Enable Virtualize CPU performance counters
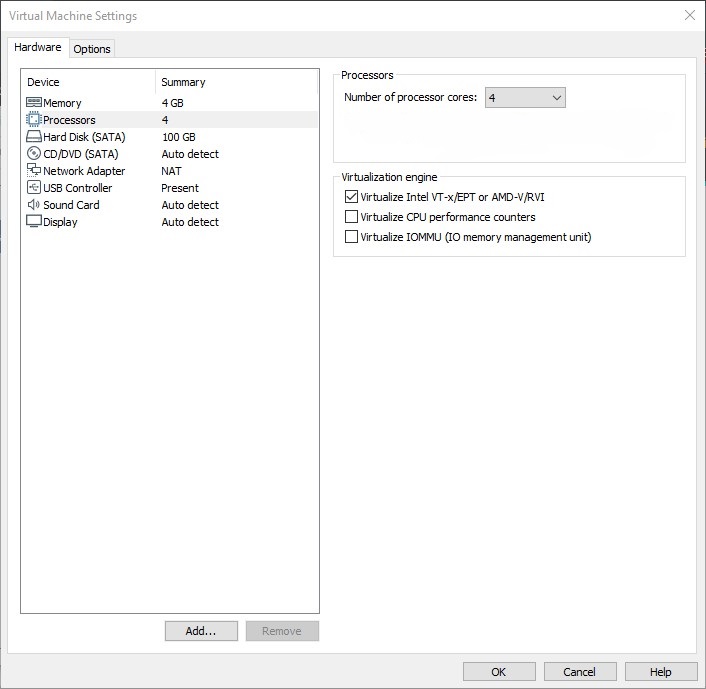This screenshot has height=689, width=706. pyautogui.click(x=351, y=217)
